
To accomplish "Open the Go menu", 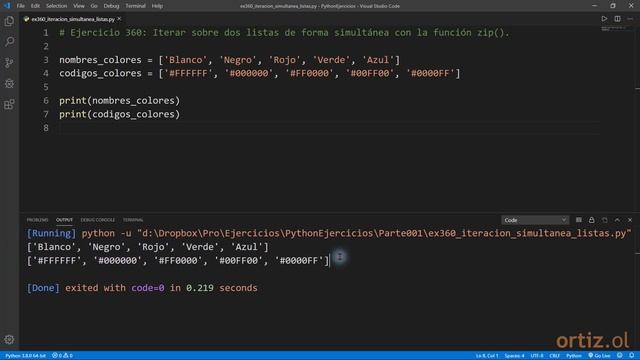I will 94,6.
